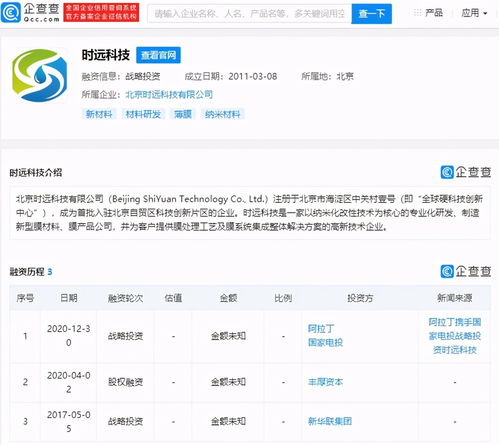The image size is (499, 445).
Task: Click the 时远科技 company logo
Action: 39,75
